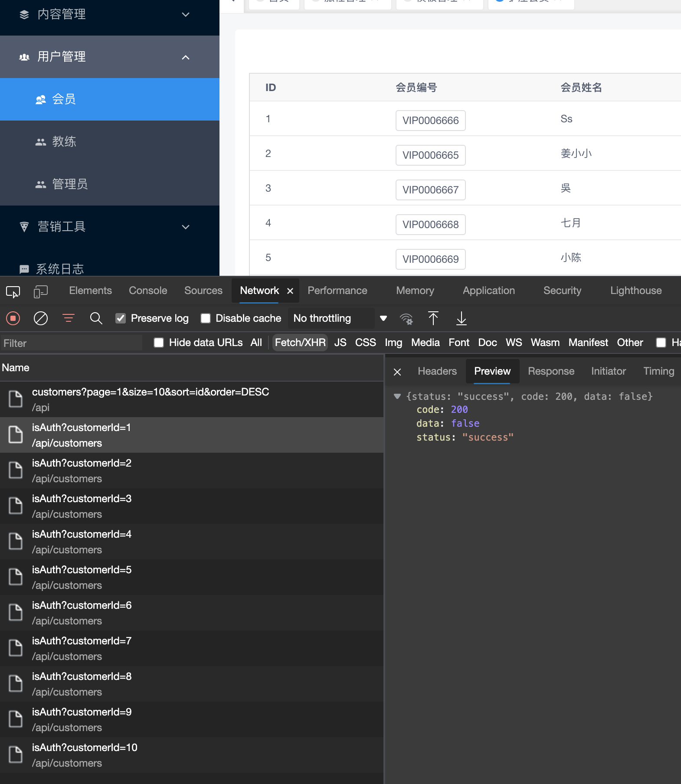Filter requests by All types
This screenshot has width=681, height=784.
pos(256,343)
